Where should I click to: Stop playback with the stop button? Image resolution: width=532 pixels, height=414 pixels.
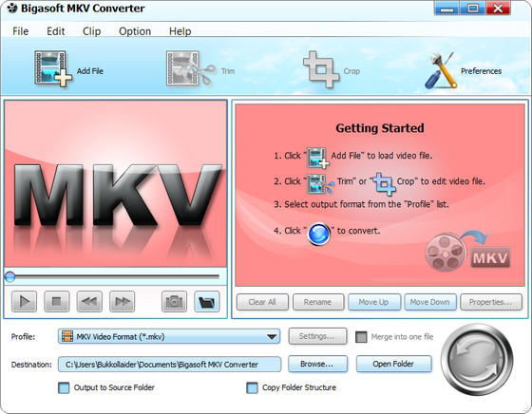point(57,301)
